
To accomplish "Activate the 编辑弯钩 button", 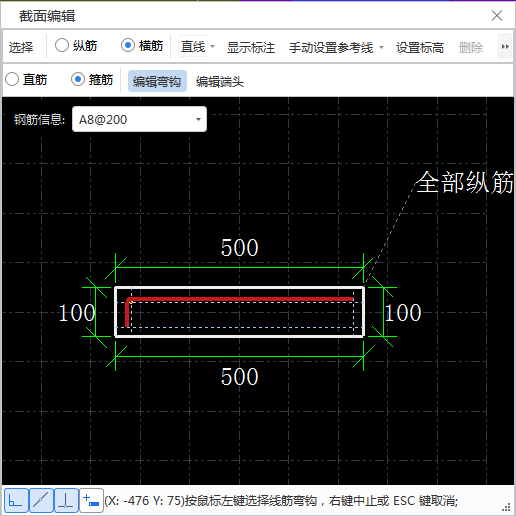I will [x=157, y=81].
